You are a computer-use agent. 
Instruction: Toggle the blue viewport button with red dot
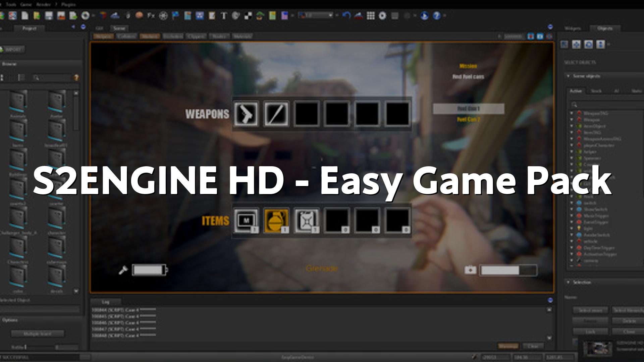tap(531, 36)
